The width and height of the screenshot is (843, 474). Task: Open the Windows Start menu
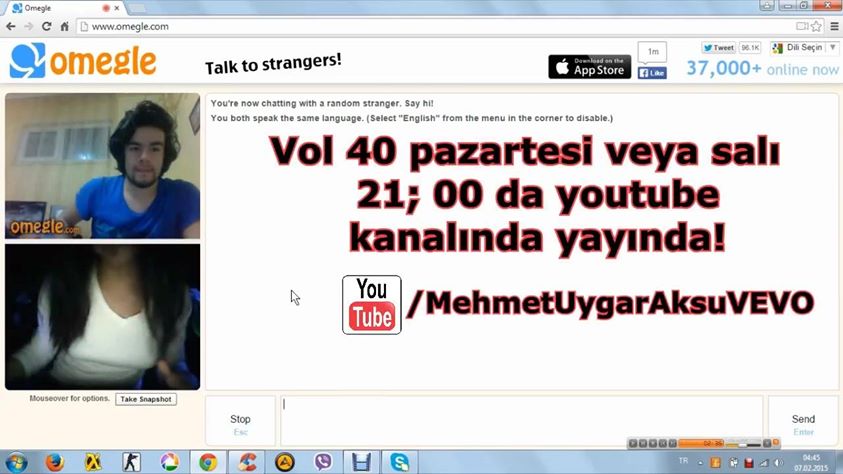(16, 462)
